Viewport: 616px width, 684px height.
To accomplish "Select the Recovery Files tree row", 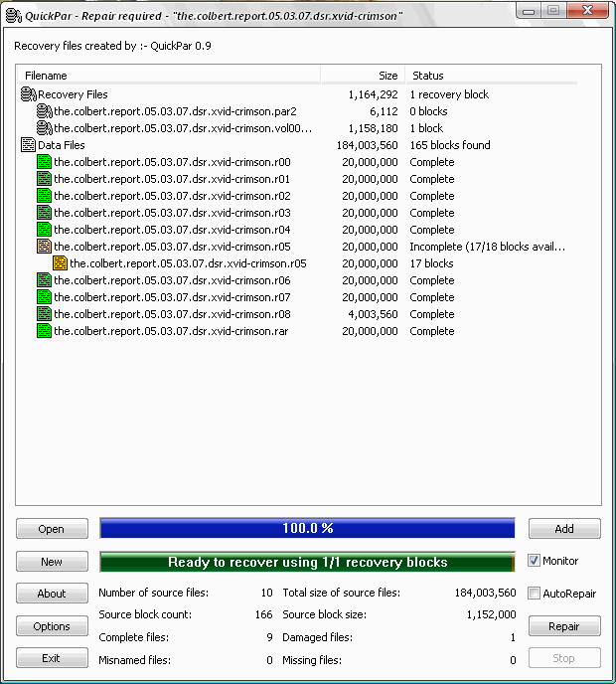I will pyautogui.click(x=73, y=94).
